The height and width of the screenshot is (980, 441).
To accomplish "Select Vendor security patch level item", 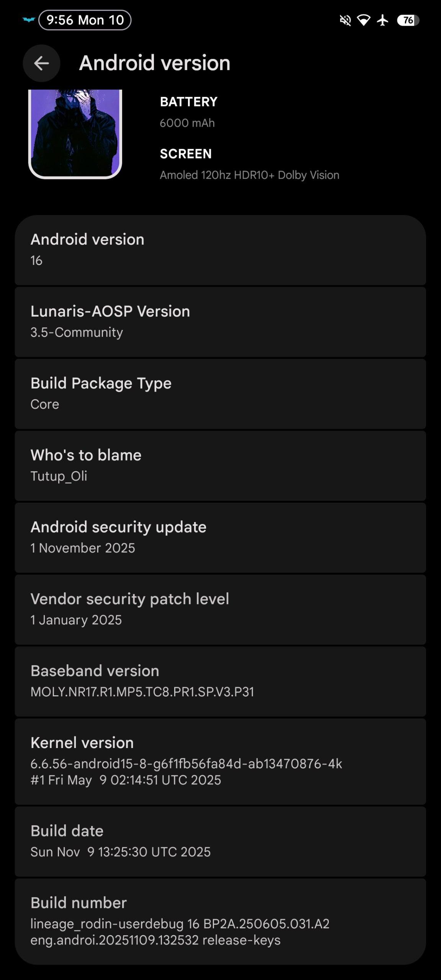I will click(220, 609).
